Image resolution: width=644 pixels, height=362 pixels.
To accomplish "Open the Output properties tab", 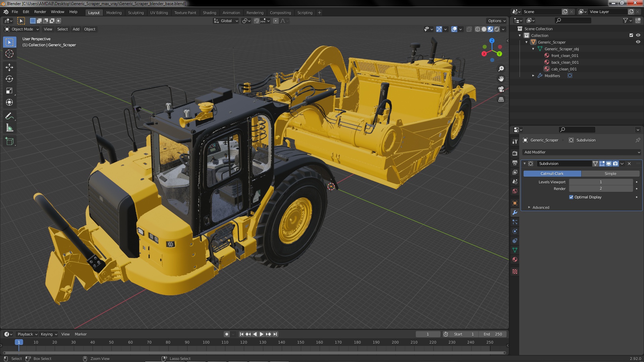I will point(515,163).
